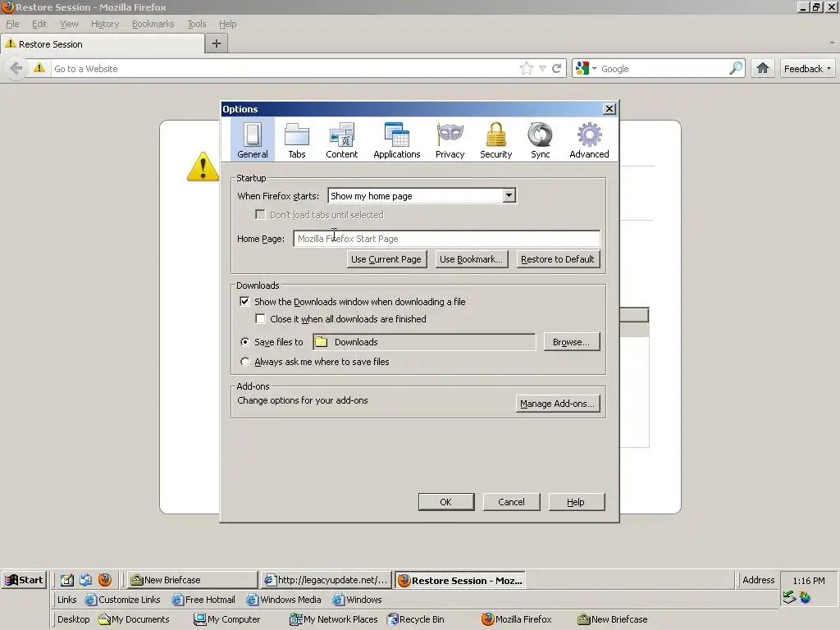Open the Security padlock panel
This screenshot has height=630, width=840.
pos(496,139)
